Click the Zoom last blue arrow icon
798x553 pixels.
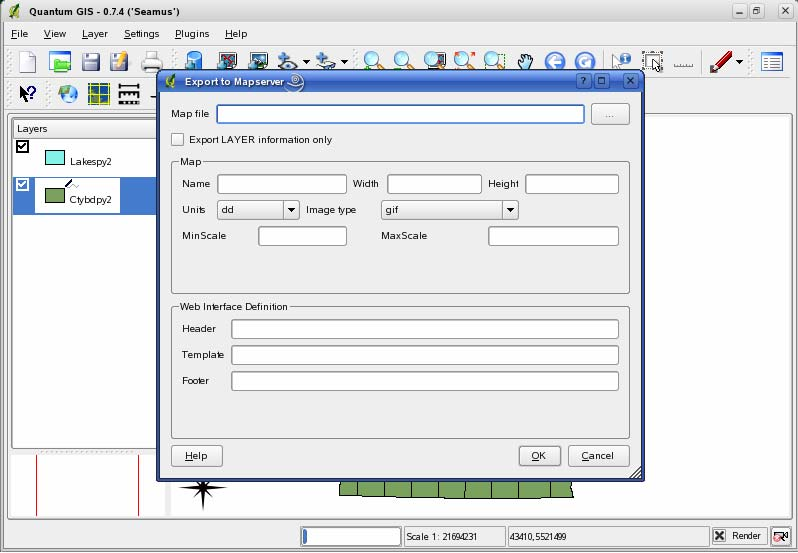click(x=555, y=62)
